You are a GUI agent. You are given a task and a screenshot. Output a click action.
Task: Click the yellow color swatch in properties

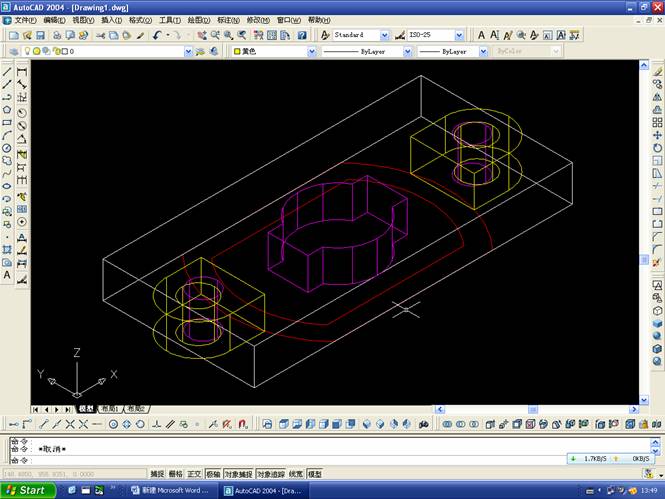point(237,51)
